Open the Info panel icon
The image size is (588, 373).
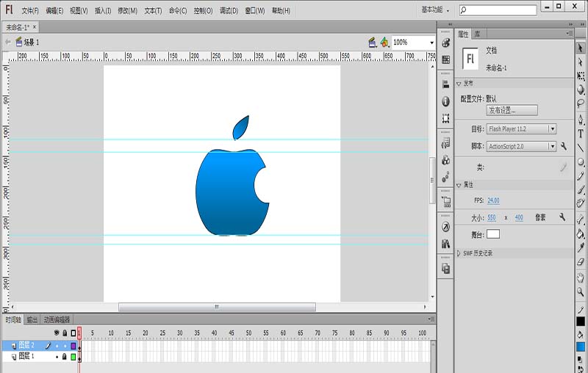445,101
